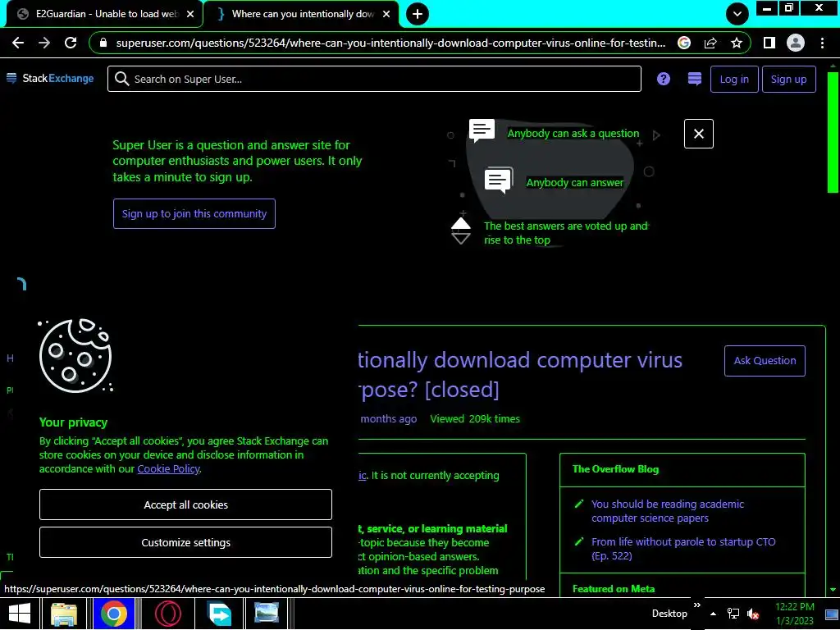Viewport: 840px width, 630px height.
Task: Share this page using the share icon
Action: pyautogui.click(x=710, y=43)
